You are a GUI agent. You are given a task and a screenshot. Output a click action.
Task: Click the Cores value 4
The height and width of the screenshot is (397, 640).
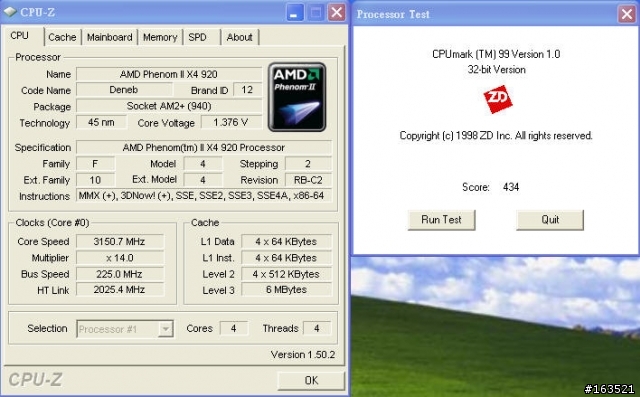click(x=234, y=328)
